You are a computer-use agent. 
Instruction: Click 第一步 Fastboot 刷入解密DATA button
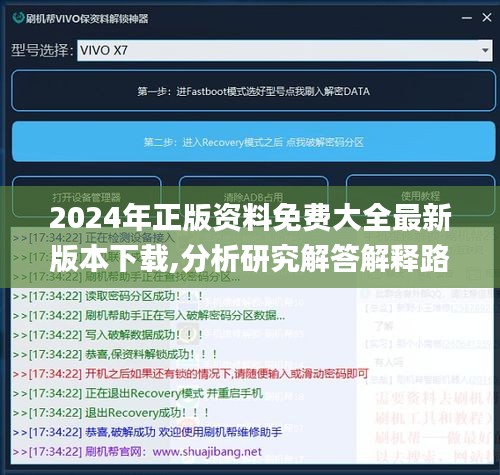click(x=254, y=91)
